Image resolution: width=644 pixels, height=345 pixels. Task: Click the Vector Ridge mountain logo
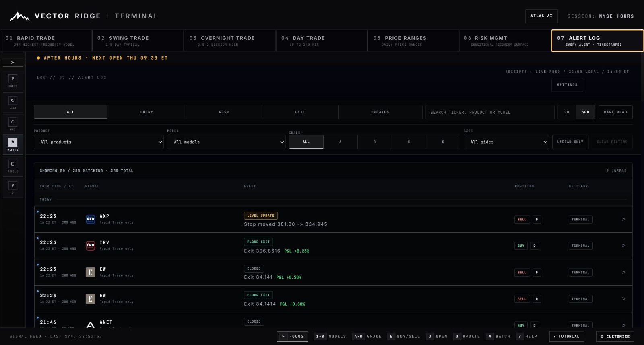pos(20,16)
